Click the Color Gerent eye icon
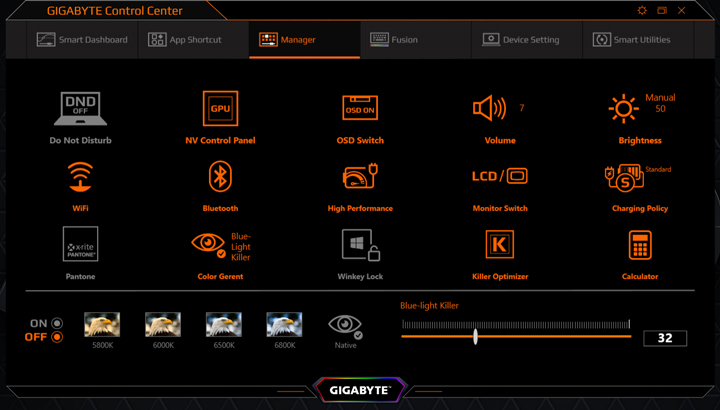The height and width of the screenshot is (410, 720). point(208,245)
